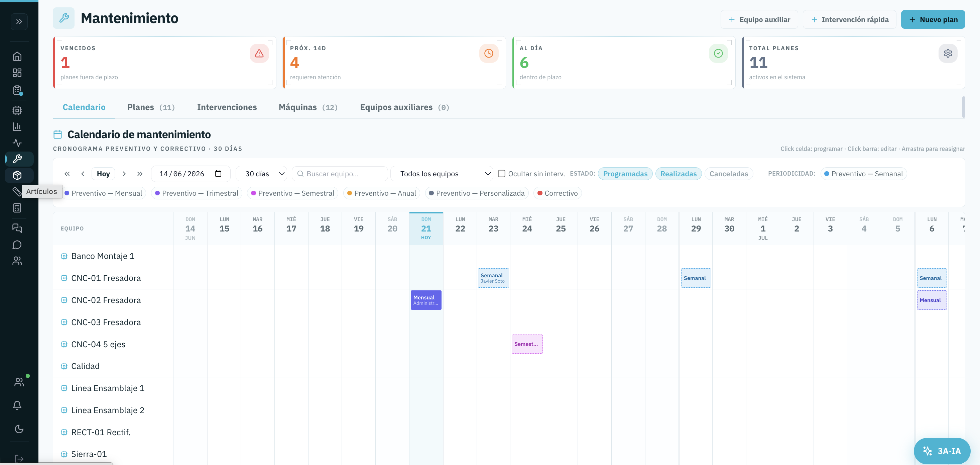This screenshot has height=465, width=980.
Task: Toggle dark mode with the moon icon
Action: tap(19, 429)
